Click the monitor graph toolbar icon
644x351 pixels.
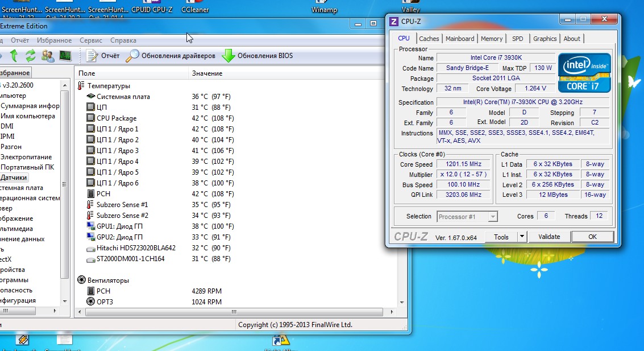[65, 56]
